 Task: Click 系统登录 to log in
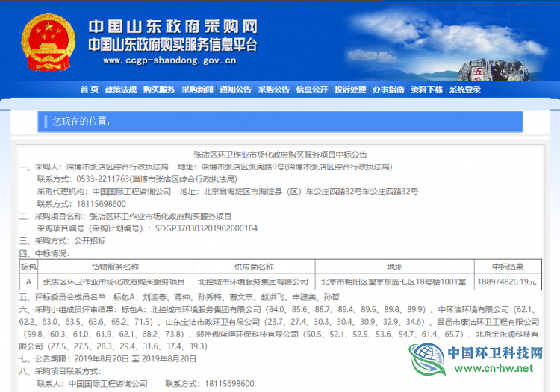pos(464,90)
